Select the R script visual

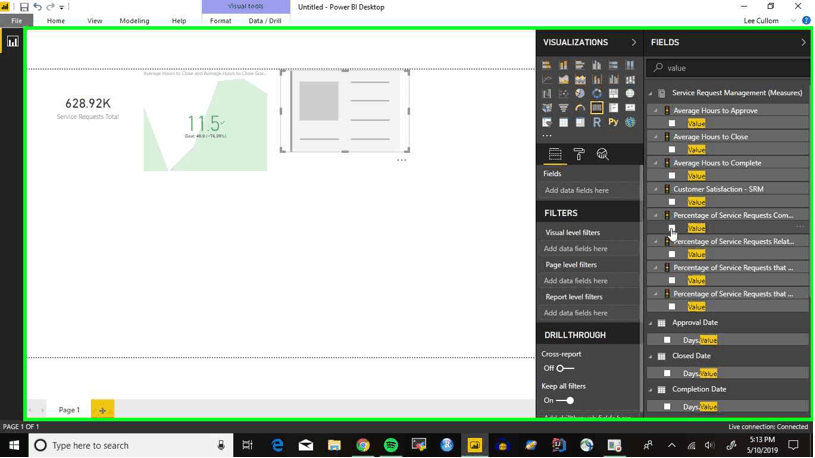click(x=597, y=122)
